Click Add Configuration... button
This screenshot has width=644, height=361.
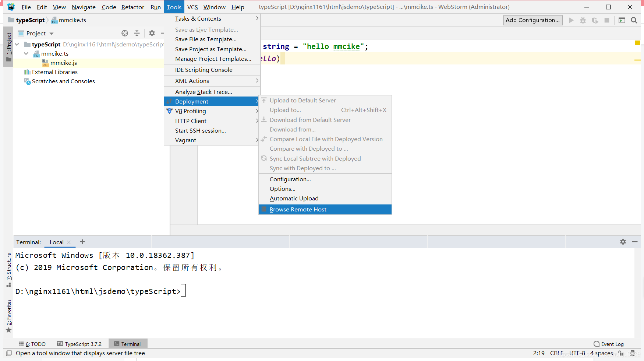(532, 20)
